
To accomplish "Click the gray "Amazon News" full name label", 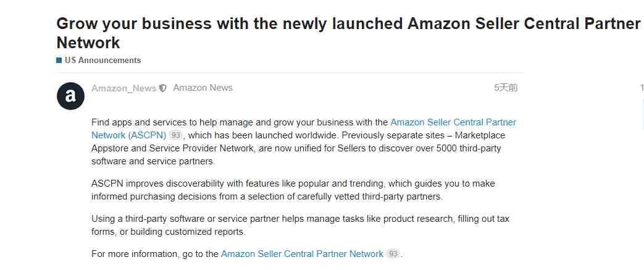I will click(203, 88).
